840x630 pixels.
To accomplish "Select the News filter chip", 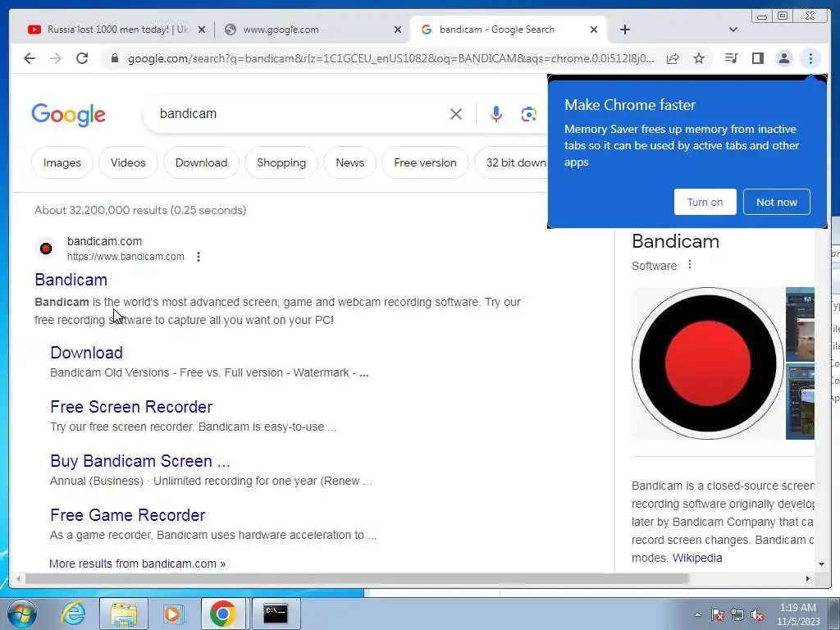I will click(x=349, y=162).
